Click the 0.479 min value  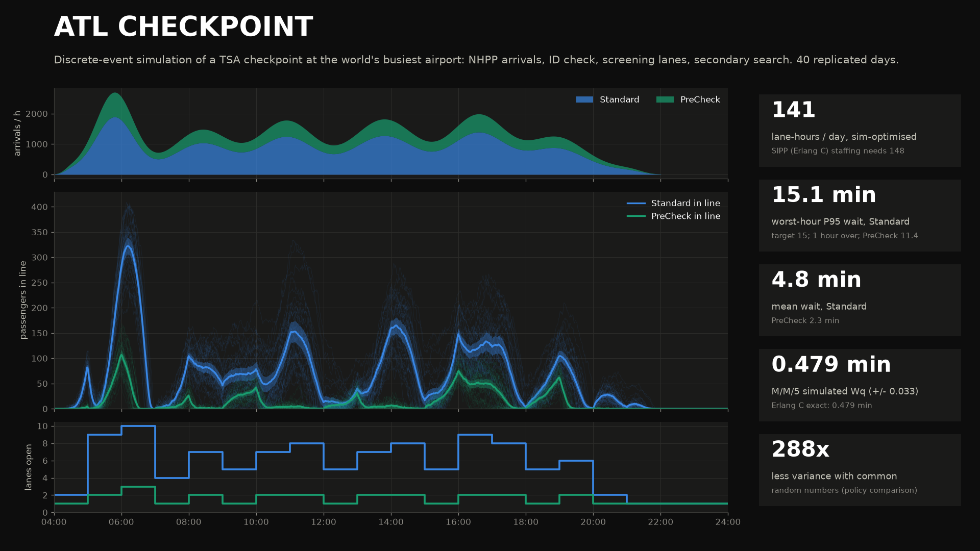[831, 364]
